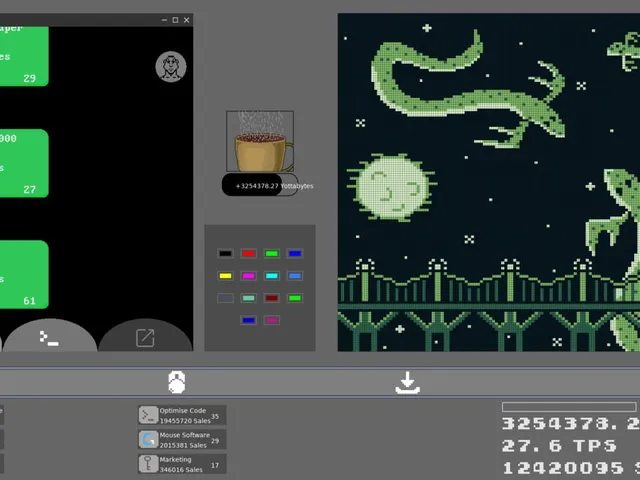Select the dark red color swatch
640x480 pixels.
(x=272, y=298)
